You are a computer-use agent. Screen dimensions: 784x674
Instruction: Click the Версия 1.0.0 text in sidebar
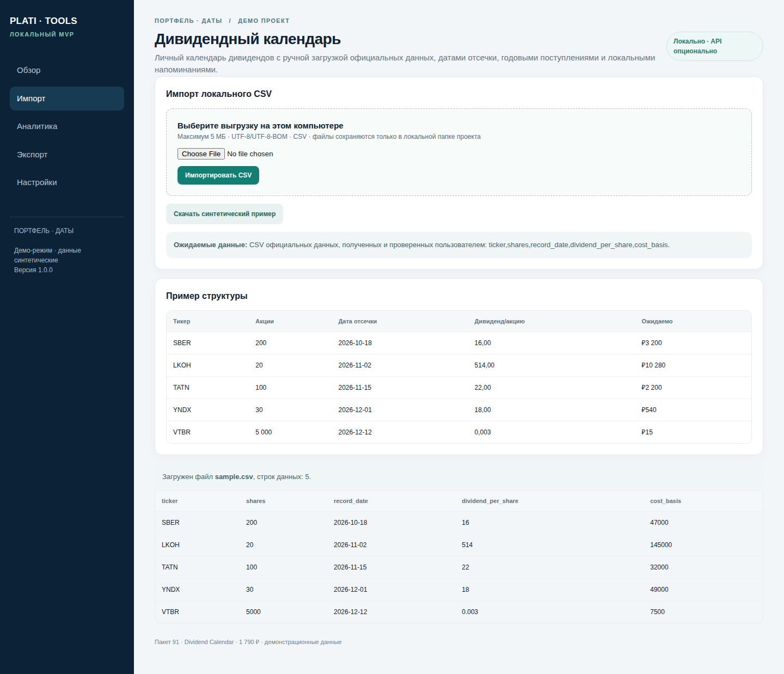[33, 270]
